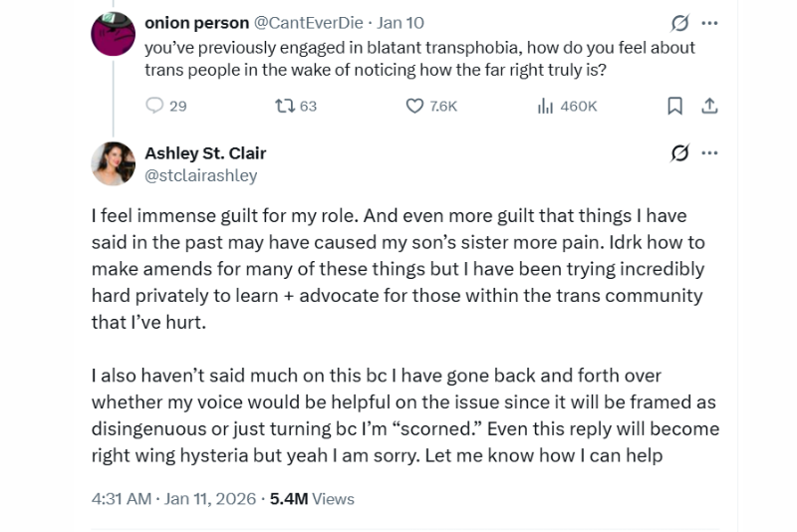The height and width of the screenshot is (532, 797).
Task: Open Ashley St. Clair's profile picture
Action: point(113,163)
